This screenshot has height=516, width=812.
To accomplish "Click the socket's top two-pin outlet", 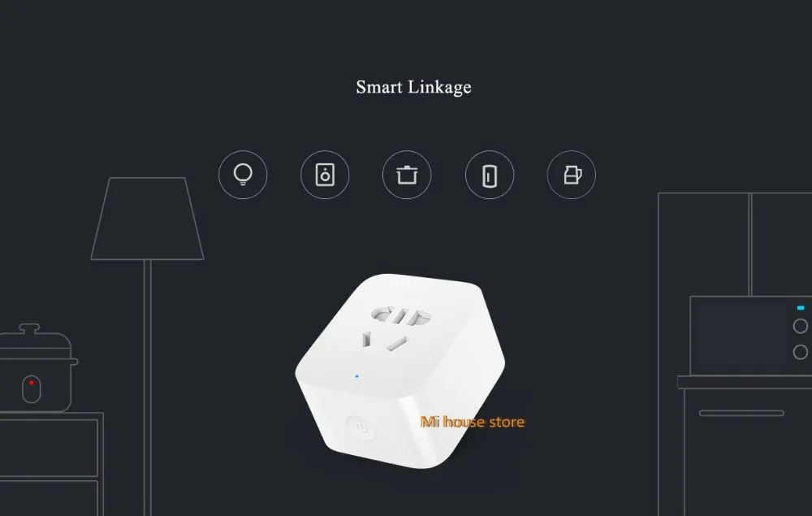I will 401,316.
